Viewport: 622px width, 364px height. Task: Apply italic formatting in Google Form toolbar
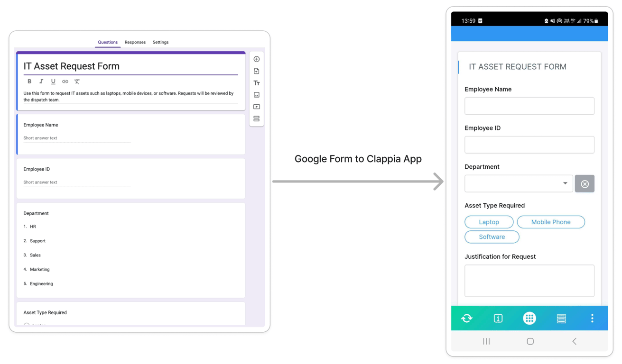click(x=41, y=82)
